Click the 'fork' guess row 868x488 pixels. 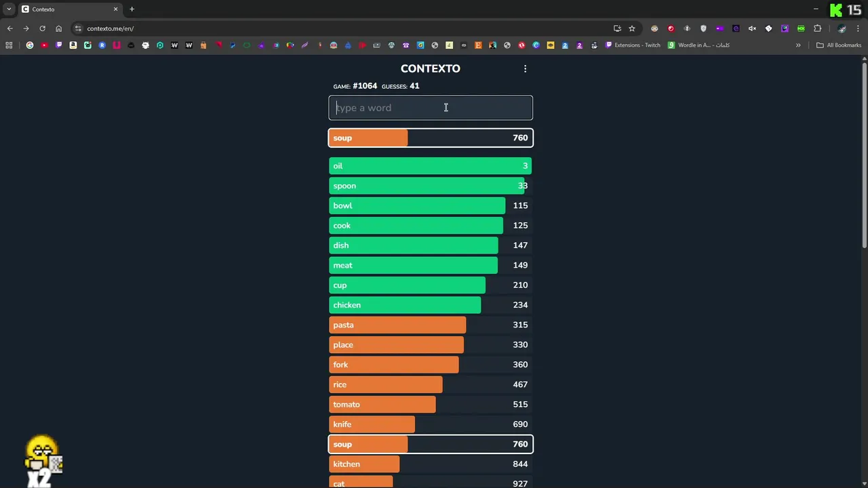[431, 365]
